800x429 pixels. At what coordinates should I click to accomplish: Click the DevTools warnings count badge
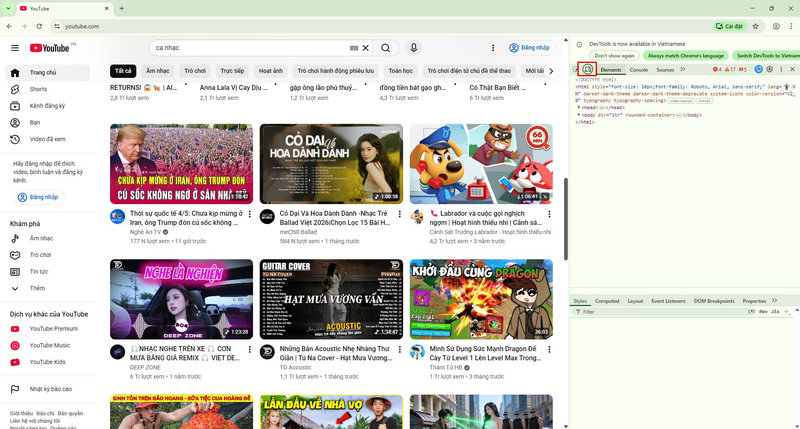[730, 69]
